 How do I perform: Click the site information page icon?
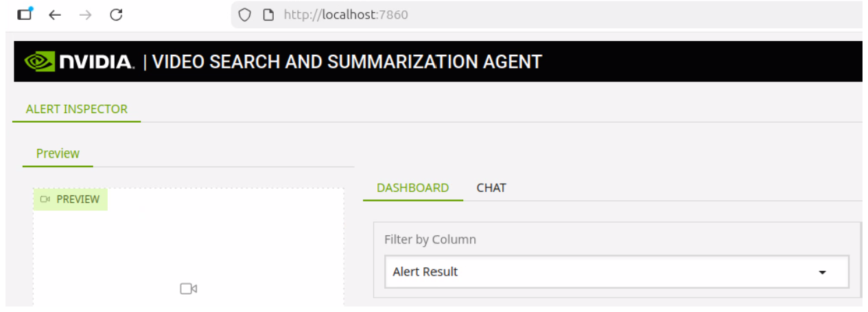268,14
